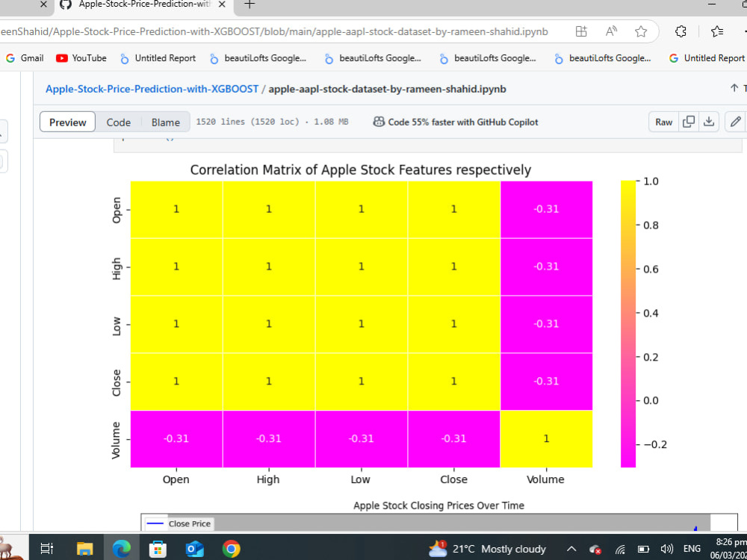Open the YouTube bookmark
This screenshot has width=747, height=560.
pos(81,58)
